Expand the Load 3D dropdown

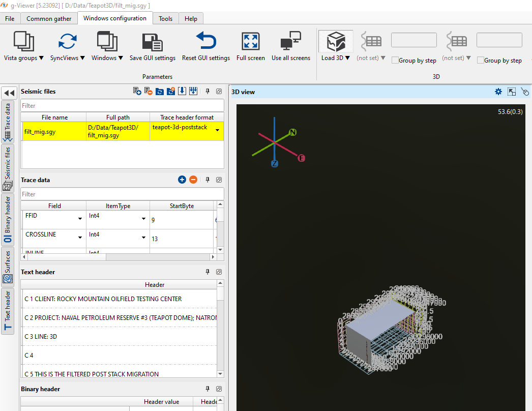point(336,58)
